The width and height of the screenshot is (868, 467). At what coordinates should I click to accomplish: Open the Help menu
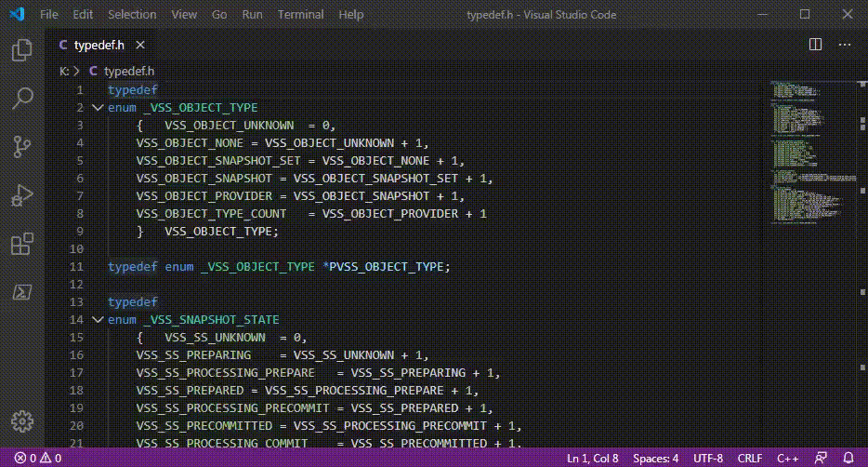pos(351,14)
